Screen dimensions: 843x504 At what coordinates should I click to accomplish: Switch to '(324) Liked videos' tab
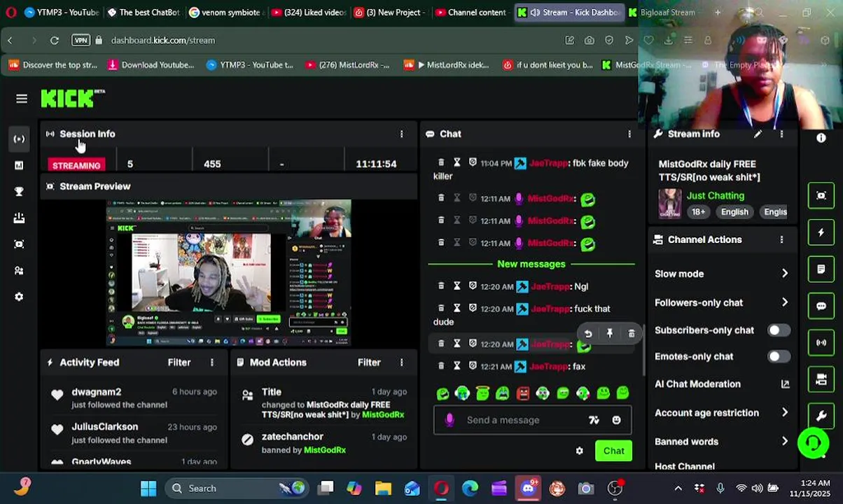pos(307,12)
